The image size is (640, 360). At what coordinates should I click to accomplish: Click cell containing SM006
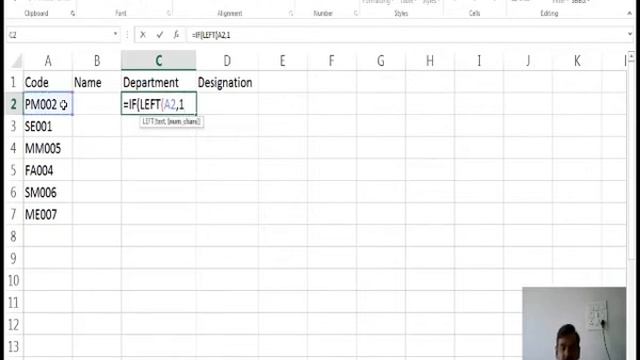pyautogui.click(x=48, y=193)
